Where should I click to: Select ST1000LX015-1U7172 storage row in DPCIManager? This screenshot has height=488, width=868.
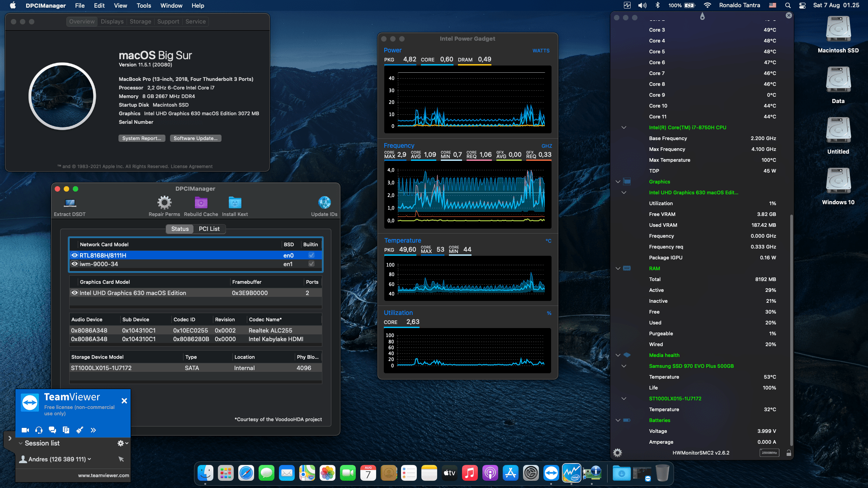(195, 368)
